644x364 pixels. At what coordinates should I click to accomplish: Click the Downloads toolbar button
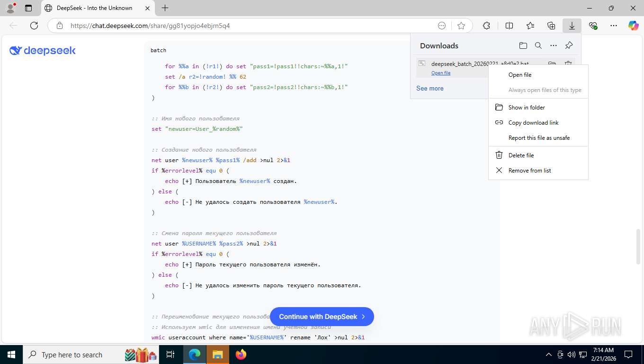click(x=572, y=26)
